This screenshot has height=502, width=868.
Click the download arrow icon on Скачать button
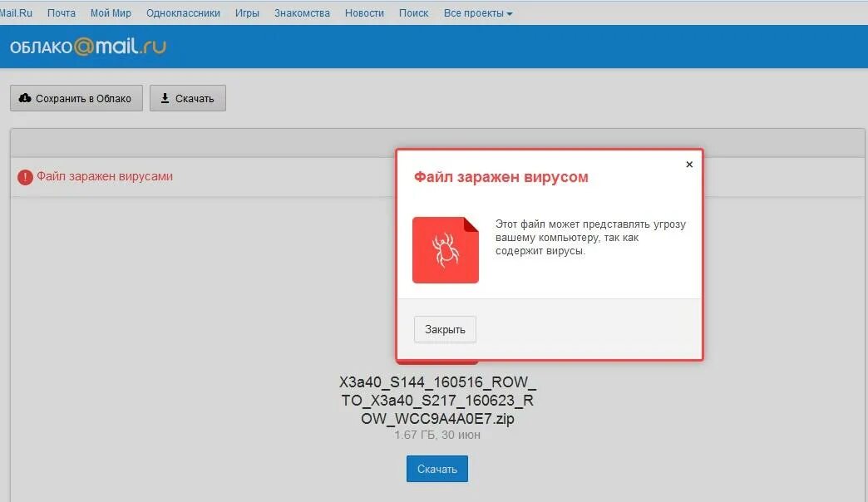tap(165, 98)
